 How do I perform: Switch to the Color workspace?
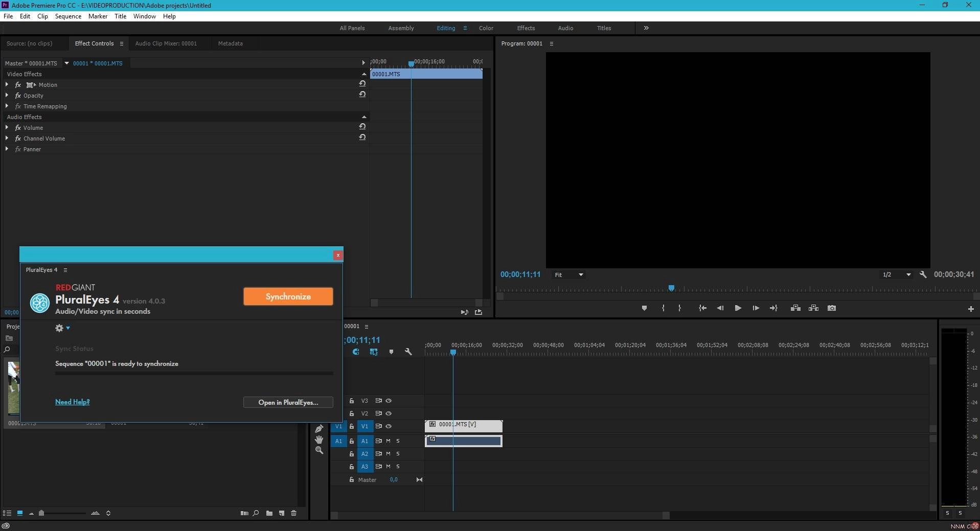pyautogui.click(x=486, y=28)
